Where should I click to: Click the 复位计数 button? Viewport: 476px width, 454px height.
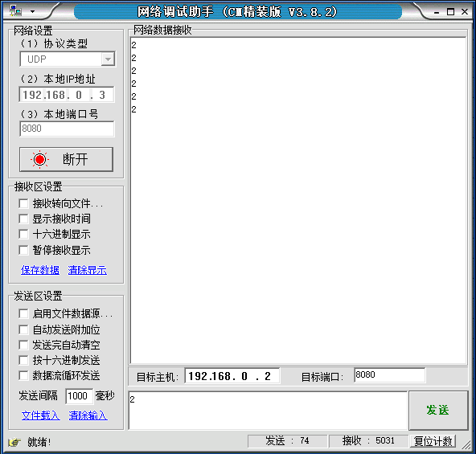click(433, 441)
